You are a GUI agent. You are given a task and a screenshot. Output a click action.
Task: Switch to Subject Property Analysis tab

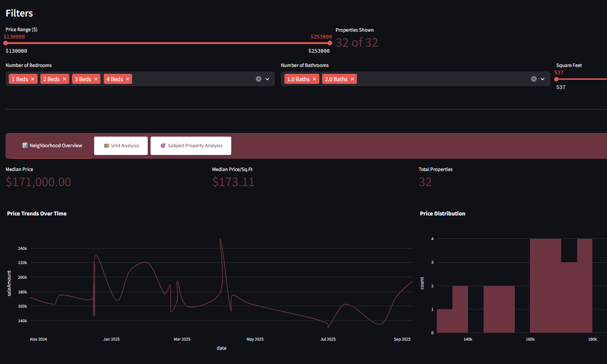tap(191, 146)
